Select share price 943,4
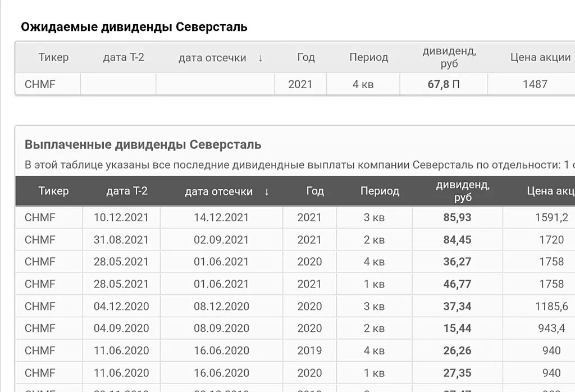Screen dimensions: 575x392 (x=551, y=328)
